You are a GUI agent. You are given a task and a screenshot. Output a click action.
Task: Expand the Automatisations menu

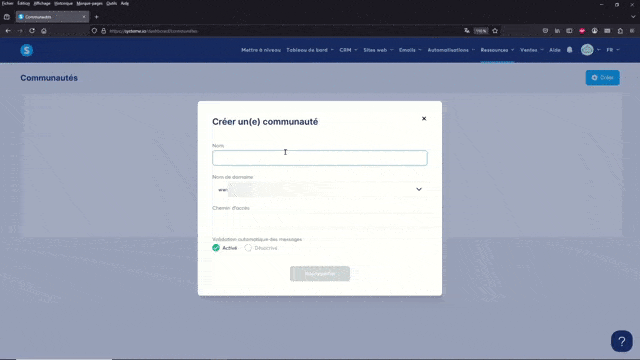click(x=451, y=50)
